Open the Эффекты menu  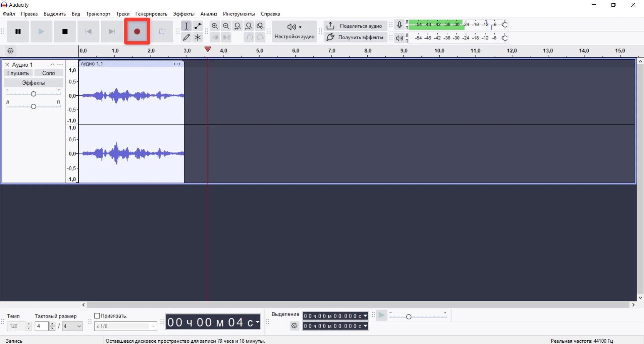(183, 14)
